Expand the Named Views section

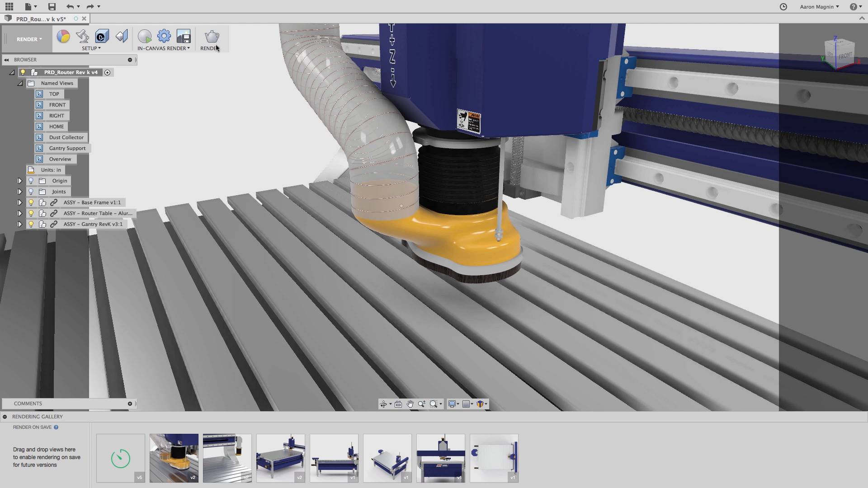[x=20, y=83]
